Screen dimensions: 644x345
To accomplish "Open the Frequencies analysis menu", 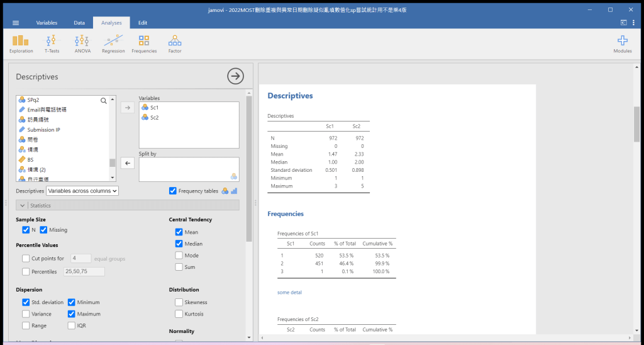I will pos(144,43).
